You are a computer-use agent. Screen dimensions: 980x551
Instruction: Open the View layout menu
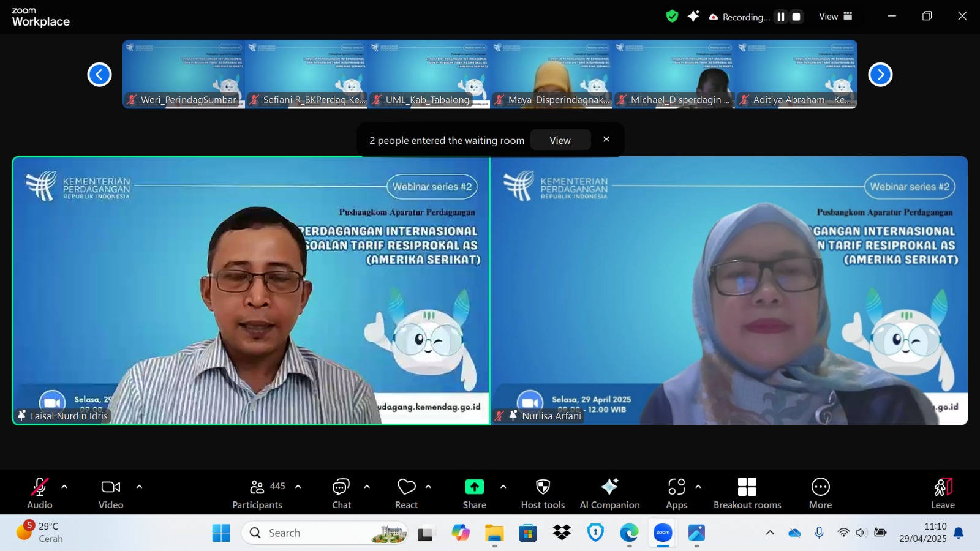click(835, 17)
